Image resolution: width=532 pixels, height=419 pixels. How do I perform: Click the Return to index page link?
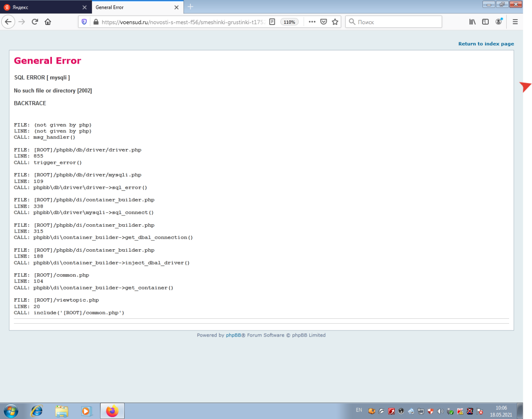[486, 44]
